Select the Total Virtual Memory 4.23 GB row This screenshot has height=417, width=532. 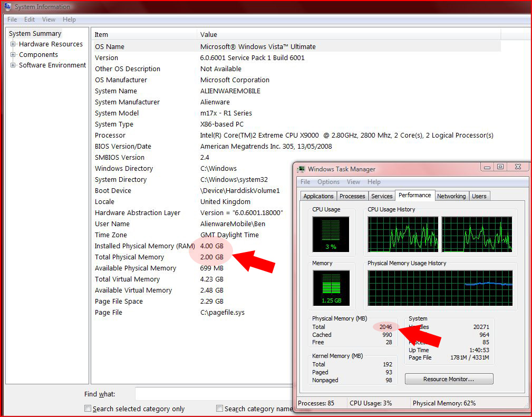click(192, 279)
